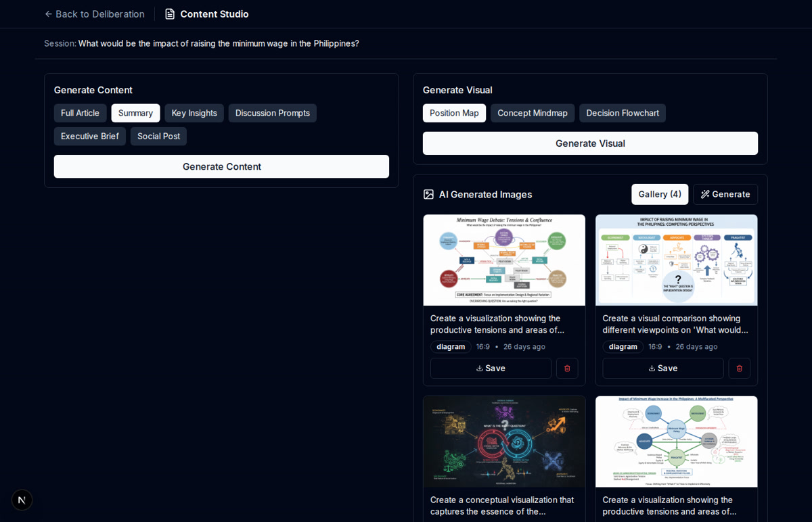Switch to the Concept Mindmap visual type
Screen dimensions: 812x522
(x=533, y=113)
